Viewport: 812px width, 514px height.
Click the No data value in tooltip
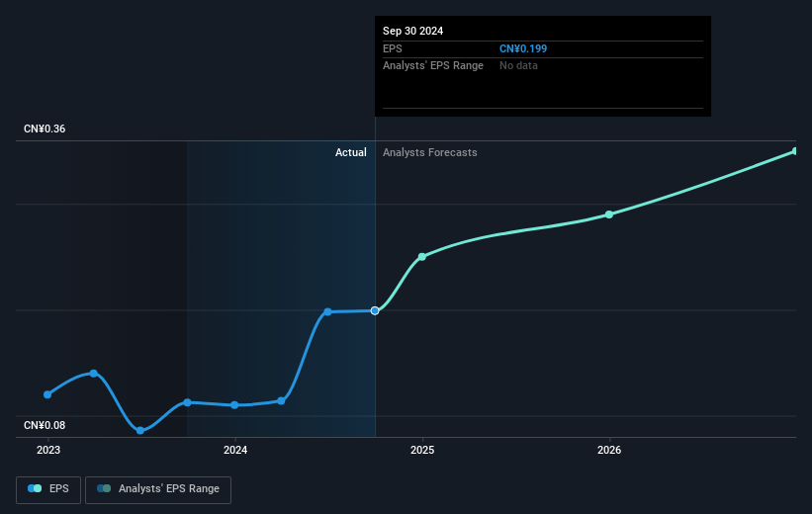[518, 66]
